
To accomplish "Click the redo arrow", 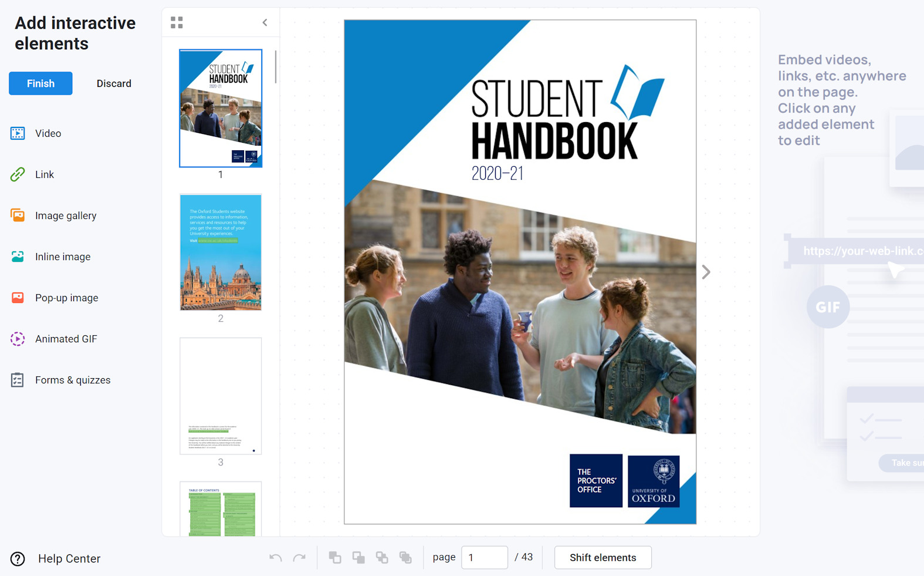I will tap(299, 558).
